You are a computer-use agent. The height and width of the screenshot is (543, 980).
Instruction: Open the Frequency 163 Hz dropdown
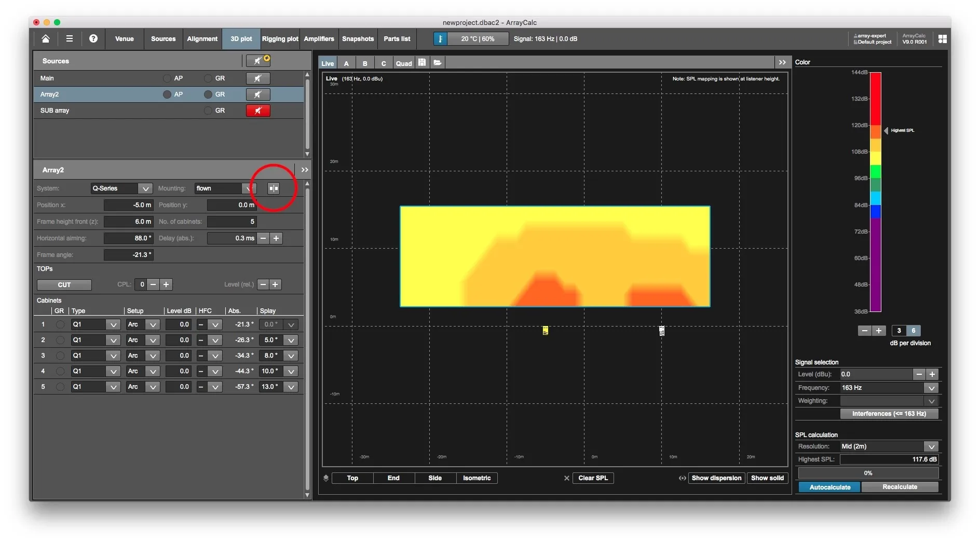click(x=890, y=388)
